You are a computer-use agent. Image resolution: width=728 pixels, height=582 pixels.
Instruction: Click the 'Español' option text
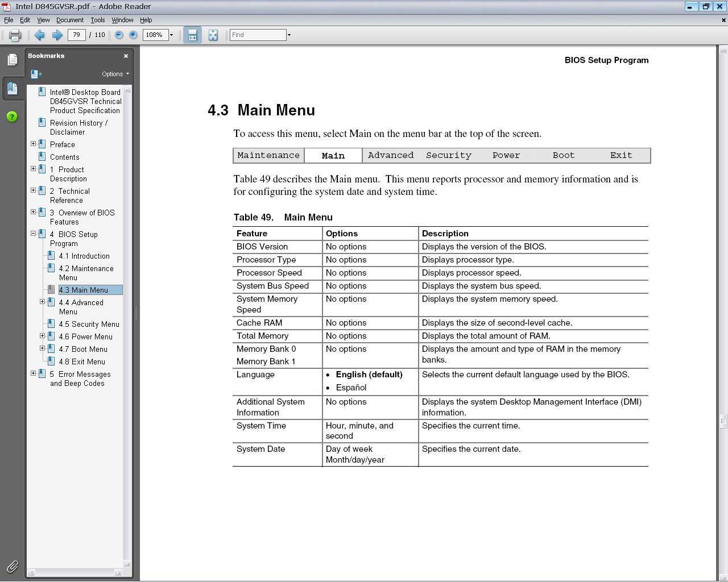(x=351, y=388)
